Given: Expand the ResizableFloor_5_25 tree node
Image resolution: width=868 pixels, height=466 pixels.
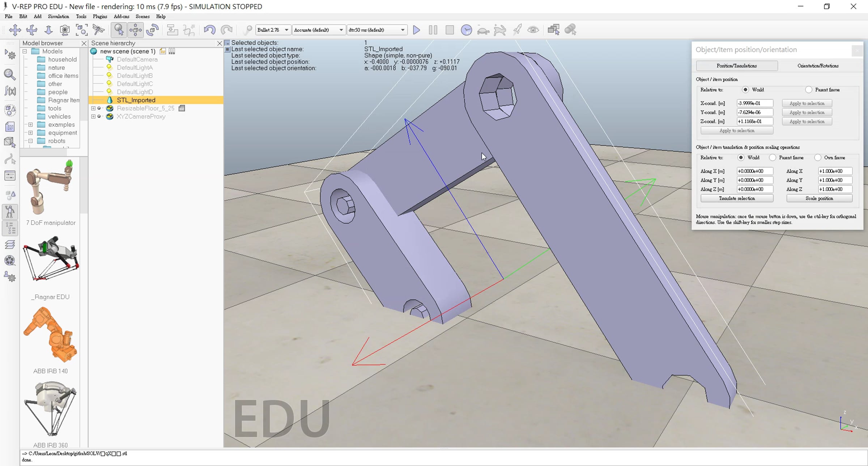Looking at the screenshot, I should coord(93,108).
